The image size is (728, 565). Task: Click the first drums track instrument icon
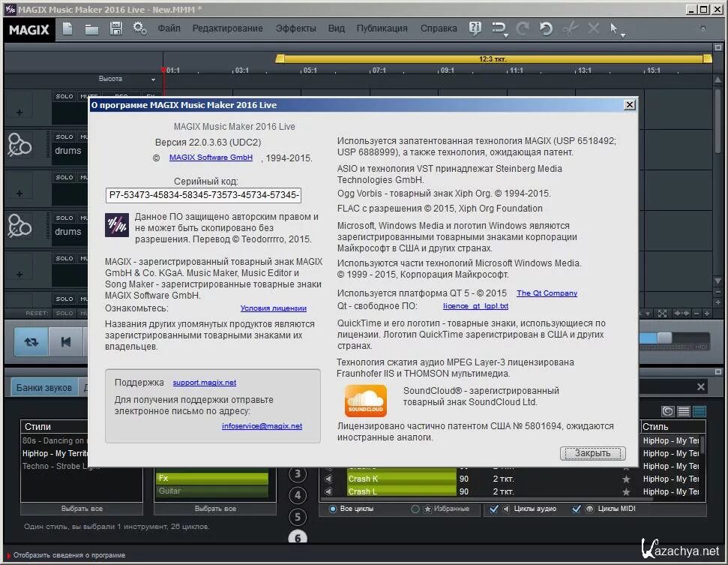[19, 145]
